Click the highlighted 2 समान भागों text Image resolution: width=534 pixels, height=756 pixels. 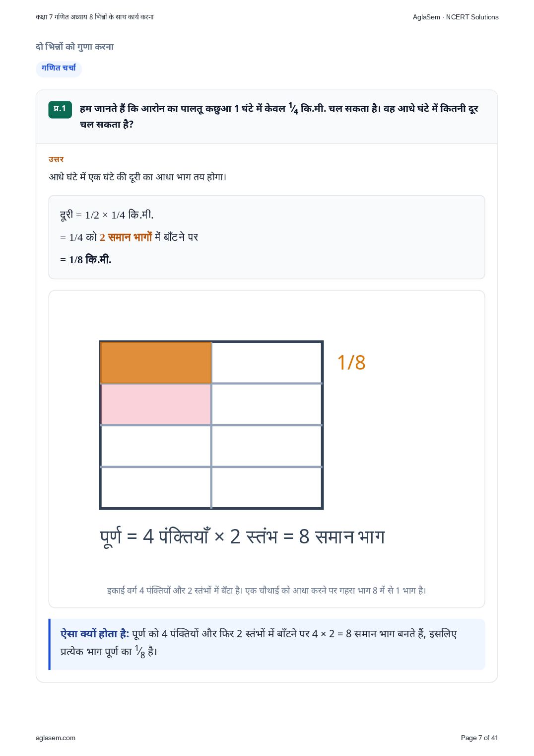(126, 237)
